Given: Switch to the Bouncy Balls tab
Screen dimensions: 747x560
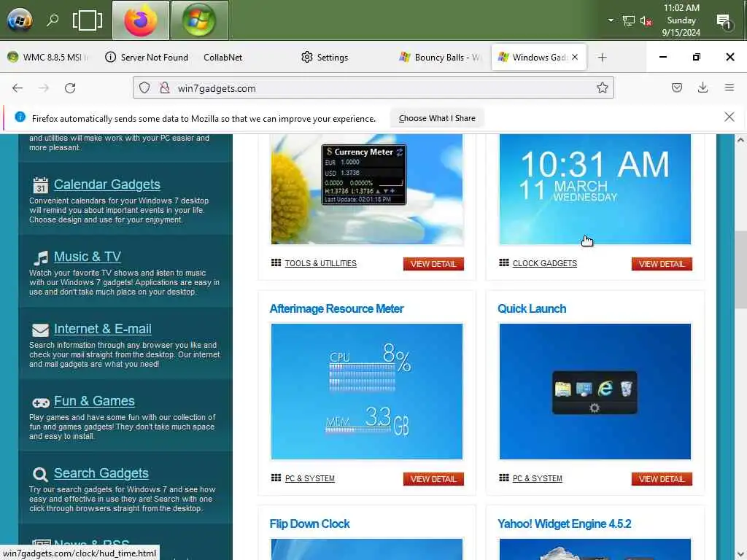Looking at the screenshot, I should point(440,57).
